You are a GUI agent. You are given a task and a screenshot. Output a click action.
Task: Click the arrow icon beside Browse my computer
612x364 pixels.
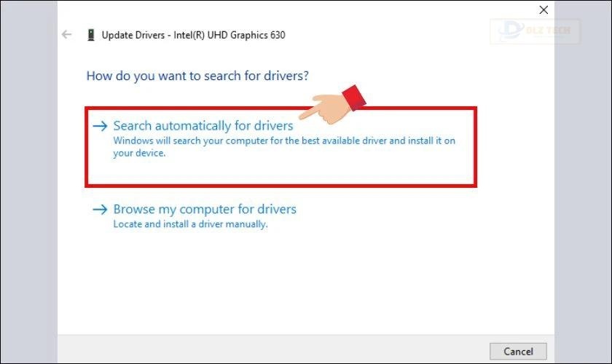tap(100, 210)
